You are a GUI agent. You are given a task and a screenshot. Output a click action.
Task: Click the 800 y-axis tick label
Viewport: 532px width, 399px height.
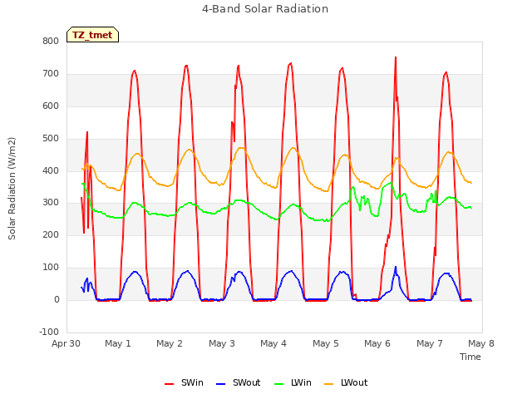(x=51, y=42)
